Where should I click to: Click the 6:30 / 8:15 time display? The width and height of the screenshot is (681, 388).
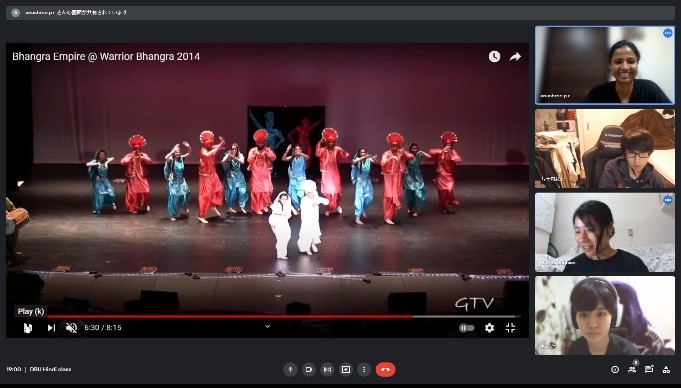pyautogui.click(x=103, y=328)
